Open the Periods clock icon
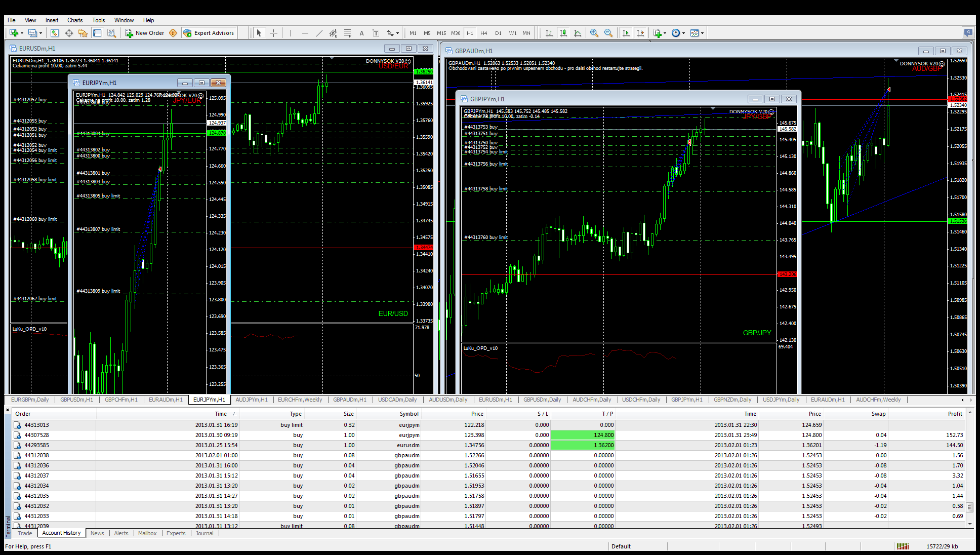The width and height of the screenshot is (980, 555). tap(675, 33)
